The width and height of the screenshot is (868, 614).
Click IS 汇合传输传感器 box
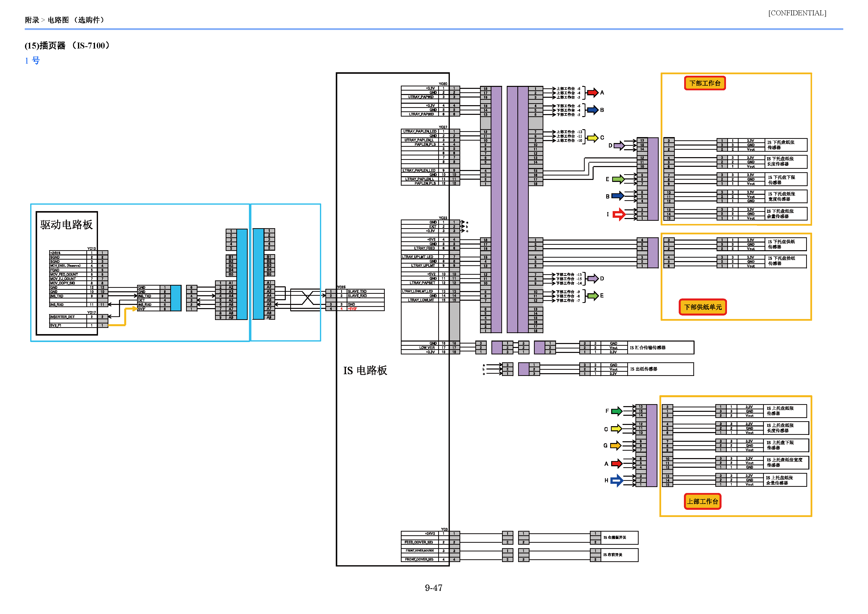660,348
